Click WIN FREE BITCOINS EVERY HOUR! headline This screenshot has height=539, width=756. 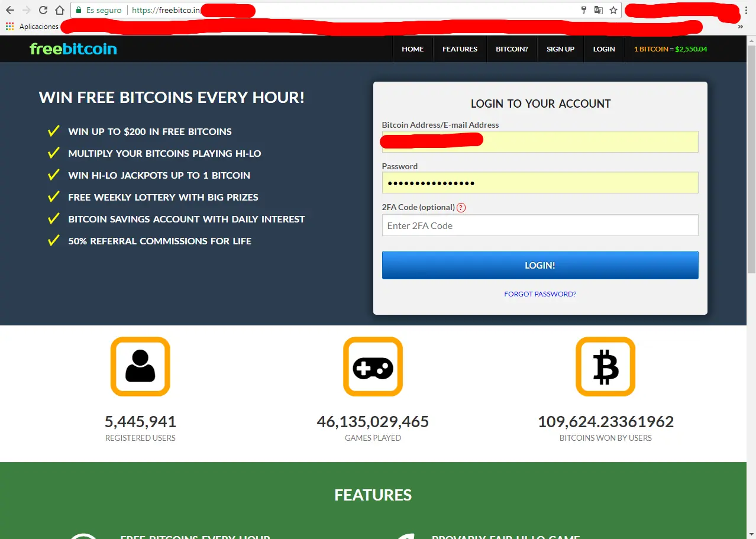click(x=172, y=98)
